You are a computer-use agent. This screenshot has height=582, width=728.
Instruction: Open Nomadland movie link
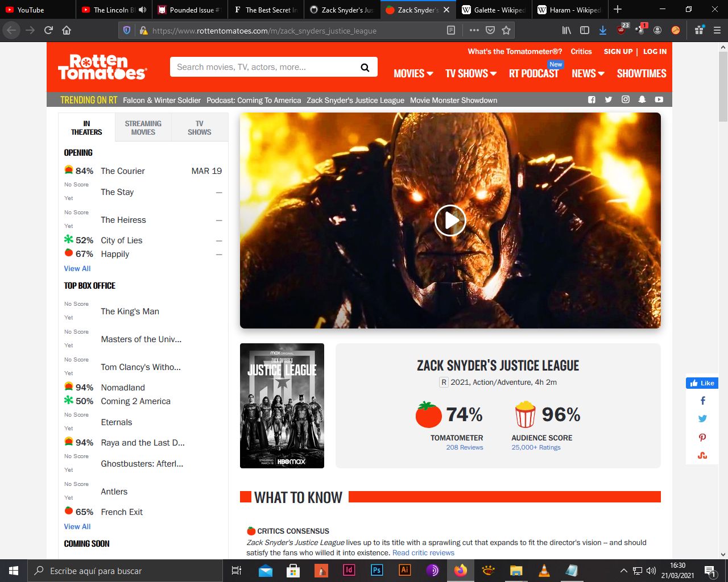pos(123,388)
